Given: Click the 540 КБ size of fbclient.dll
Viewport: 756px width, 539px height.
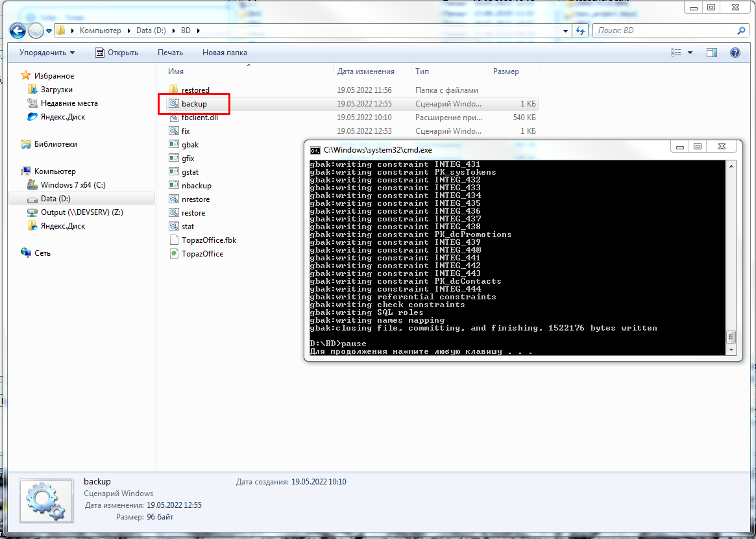Looking at the screenshot, I should click(524, 118).
